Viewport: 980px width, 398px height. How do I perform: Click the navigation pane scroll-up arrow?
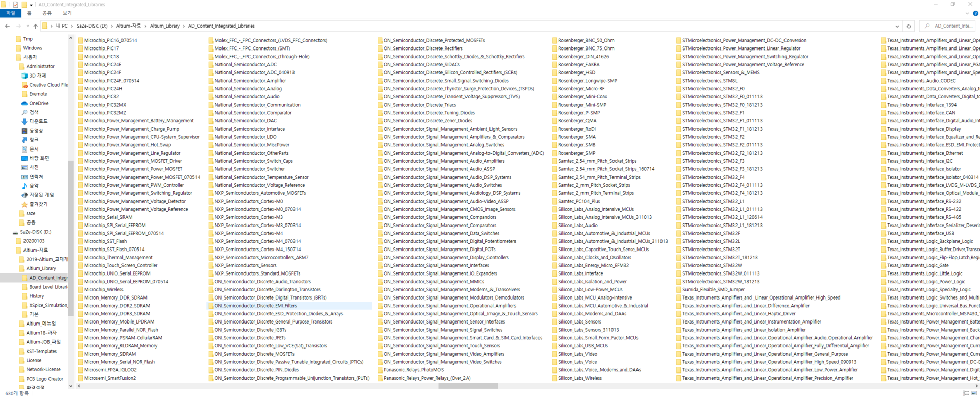pyautogui.click(x=71, y=38)
